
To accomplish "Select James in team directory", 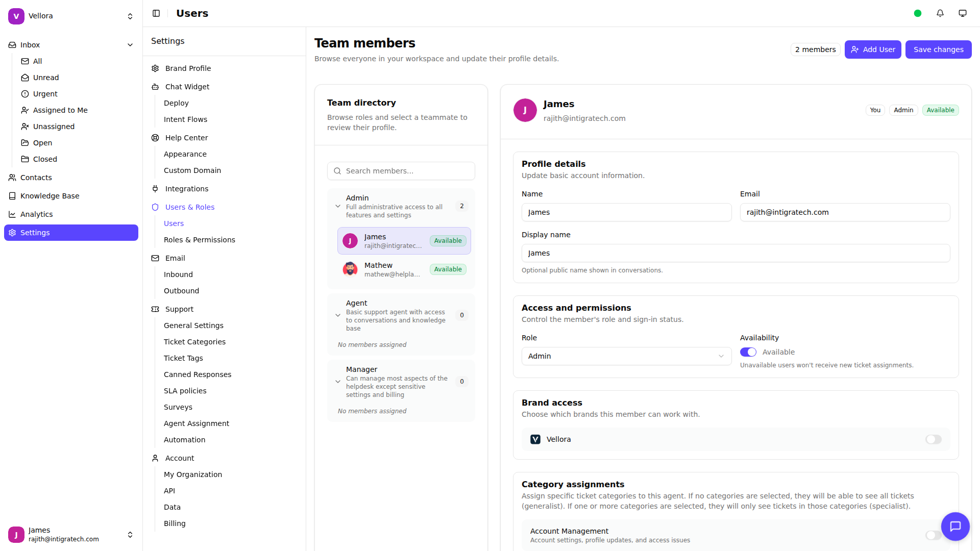I will (404, 241).
